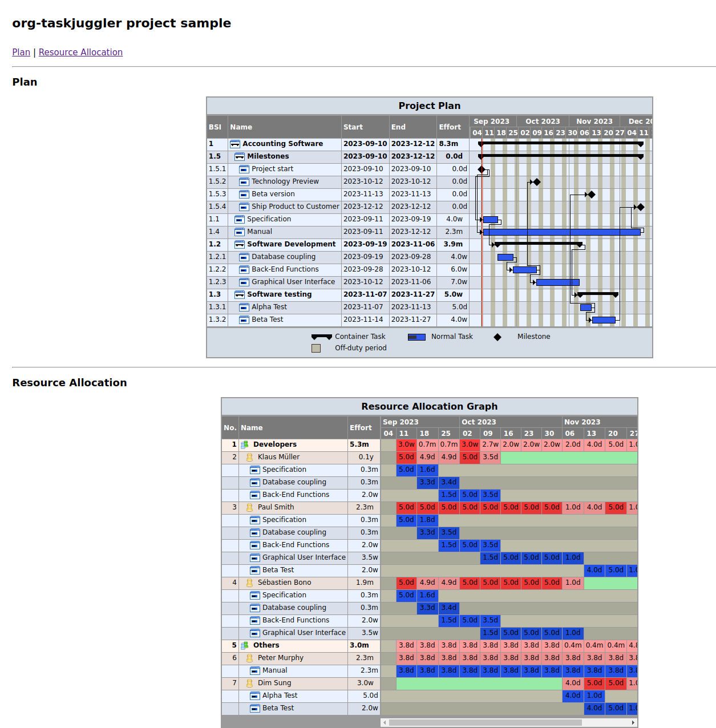Click the "5.3m" effort cell for Developers

tap(364, 445)
